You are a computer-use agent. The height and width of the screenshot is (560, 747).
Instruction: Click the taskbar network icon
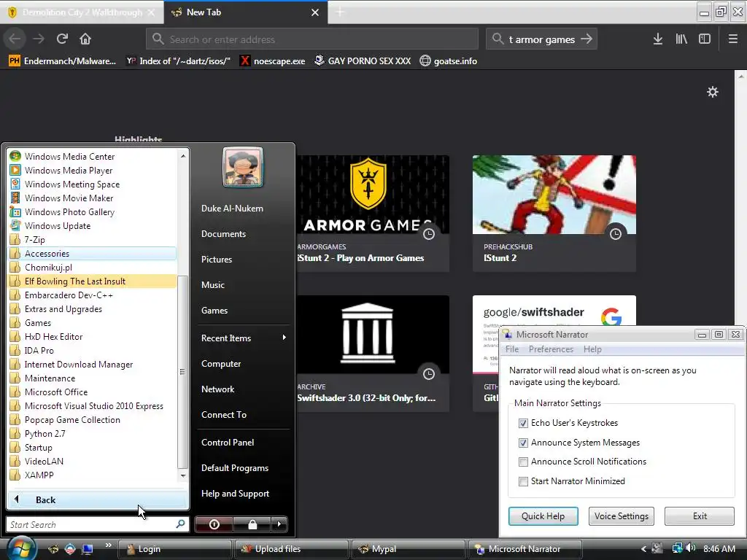[x=677, y=548]
